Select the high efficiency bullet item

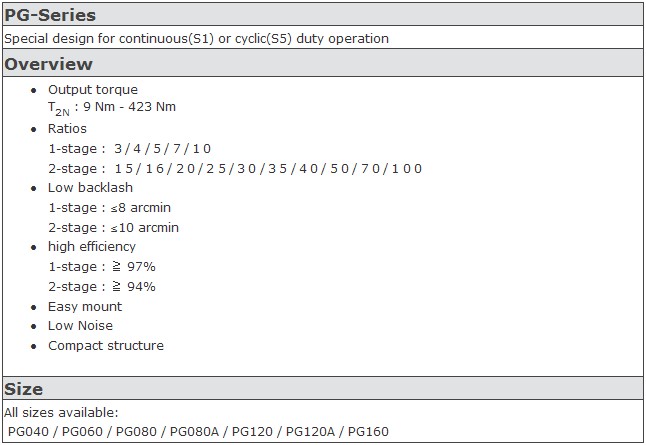91,246
